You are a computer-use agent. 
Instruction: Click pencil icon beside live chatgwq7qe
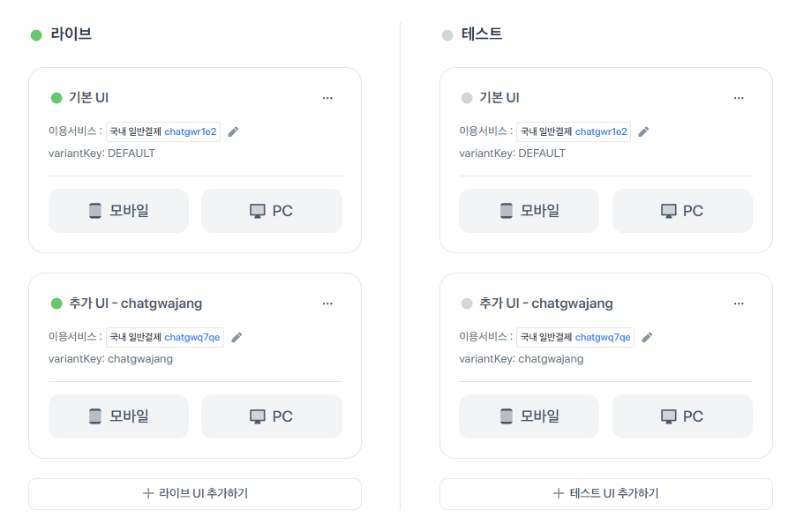tap(237, 338)
